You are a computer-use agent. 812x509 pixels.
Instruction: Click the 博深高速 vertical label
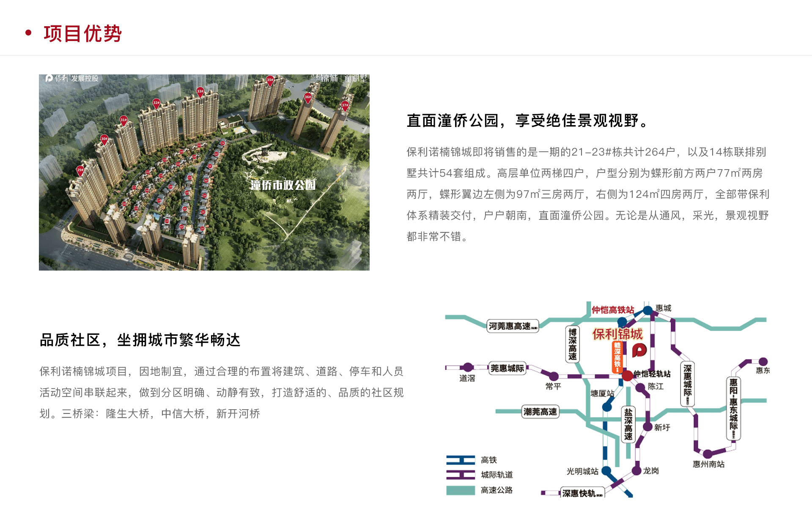572,344
